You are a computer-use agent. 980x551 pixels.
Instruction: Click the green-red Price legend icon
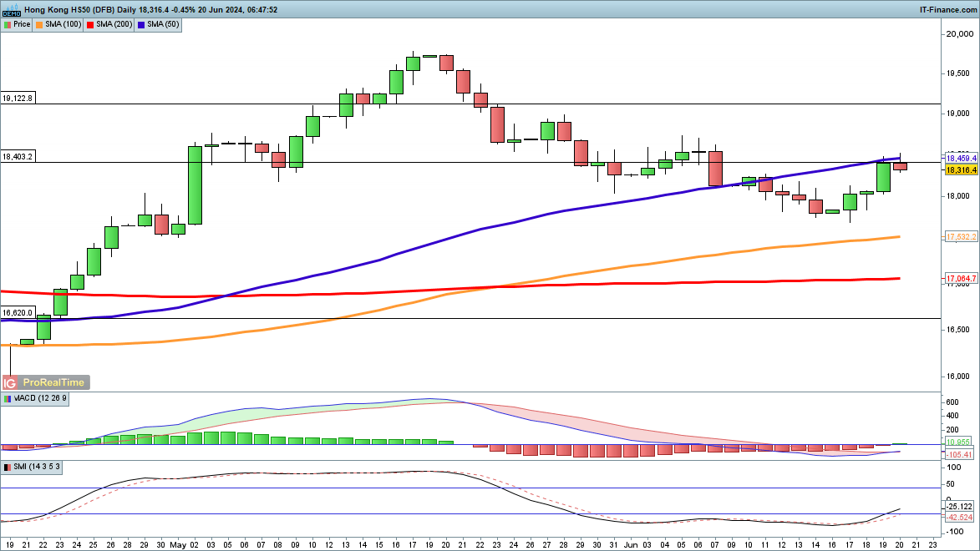(x=8, y=25)
